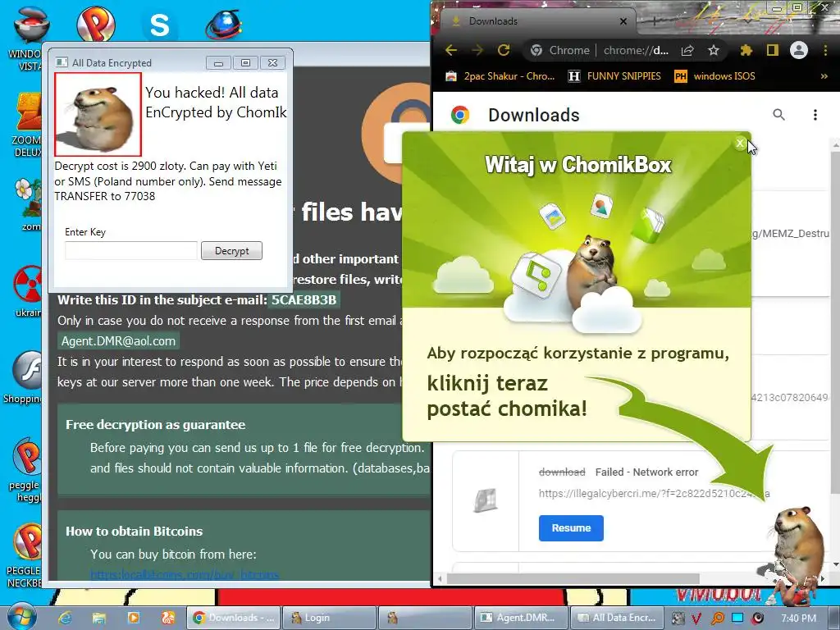Close the Downloads tab
Screen dimensions: 840x630
click(x=623, y=21)
